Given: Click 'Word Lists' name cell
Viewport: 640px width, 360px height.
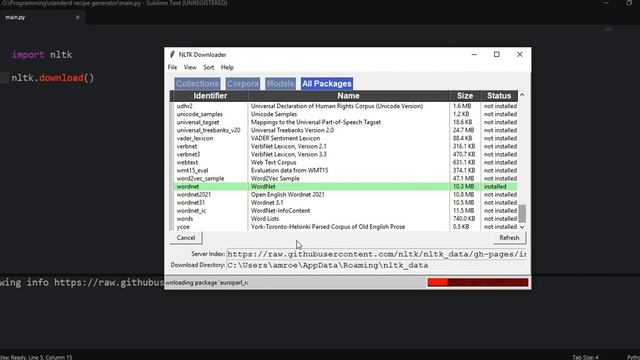Looking at the screenshot, I should pos(265,219).
